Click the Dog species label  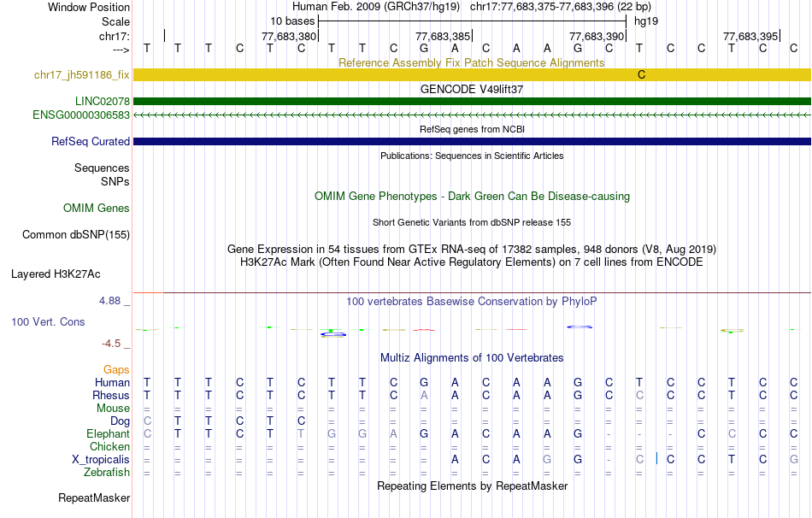click(120, 421)
